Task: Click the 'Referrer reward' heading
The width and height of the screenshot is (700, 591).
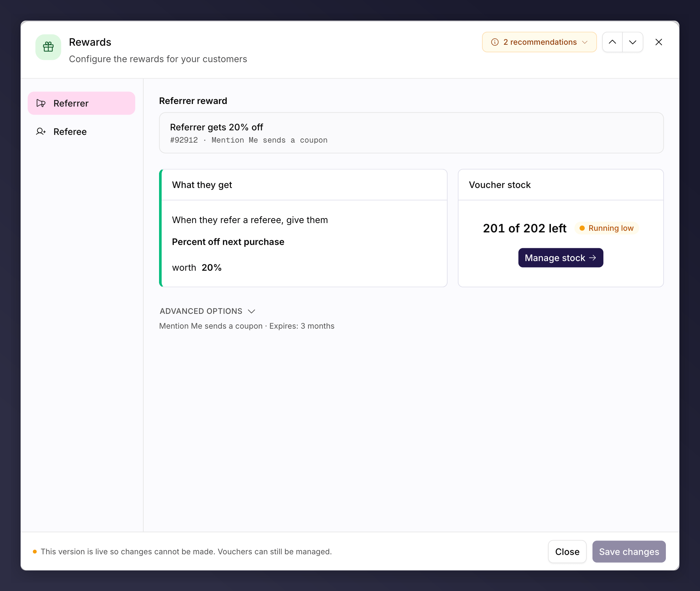Action: tap(193, 101)
